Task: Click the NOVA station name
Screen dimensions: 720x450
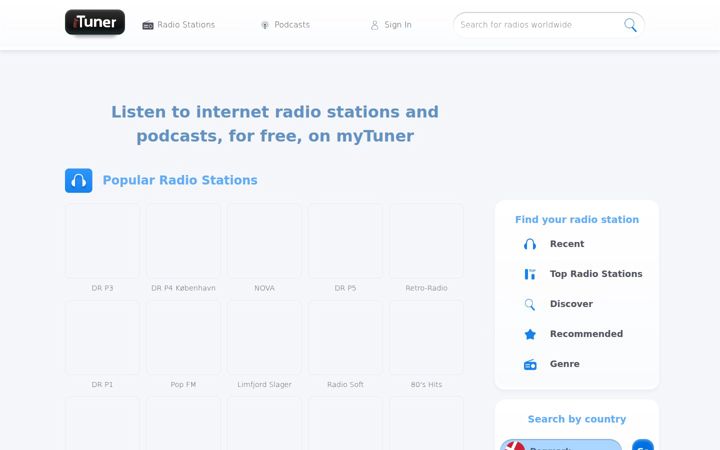Action: pos(264,288)
